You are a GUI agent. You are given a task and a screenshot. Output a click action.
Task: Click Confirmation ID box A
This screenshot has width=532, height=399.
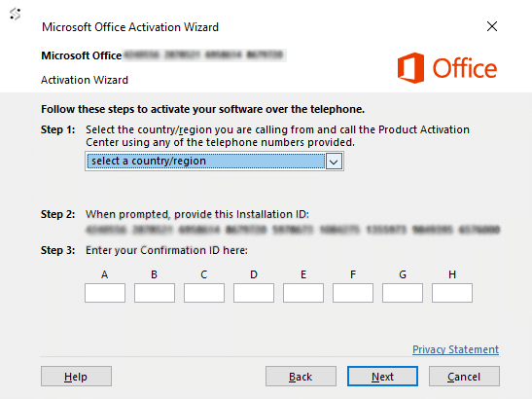pyautogui.click(x=105, y=293)
